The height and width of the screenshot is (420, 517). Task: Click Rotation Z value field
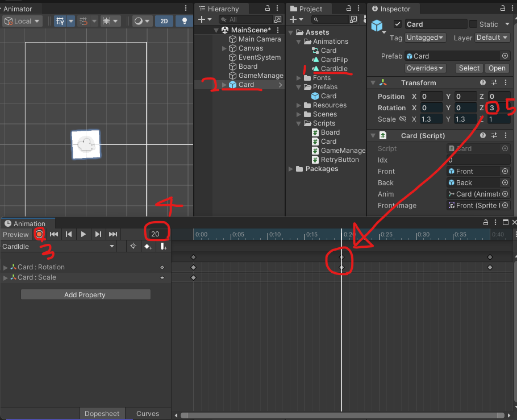coord(499,107)
